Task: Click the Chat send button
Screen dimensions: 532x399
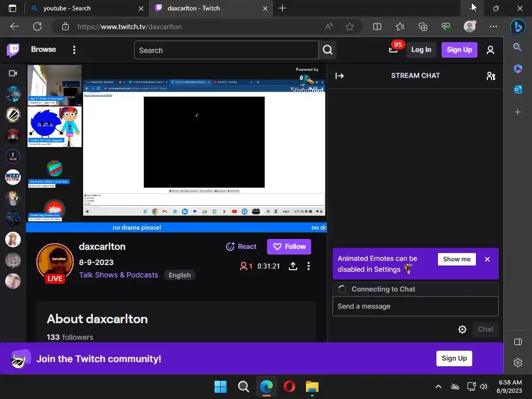Action: 486,329
